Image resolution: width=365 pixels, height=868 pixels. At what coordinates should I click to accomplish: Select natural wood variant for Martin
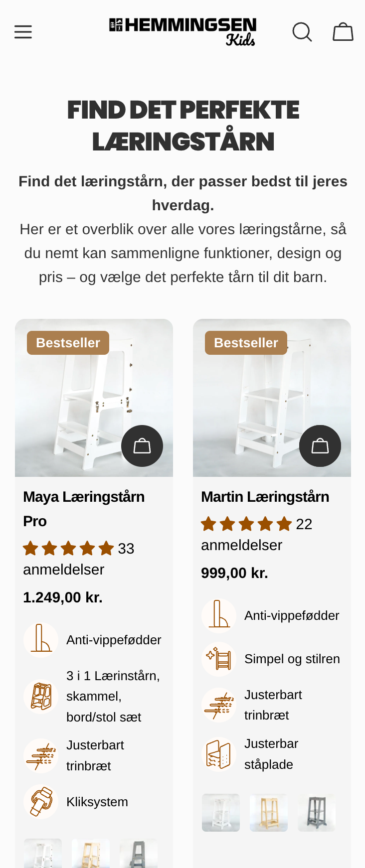click(269, 813)
